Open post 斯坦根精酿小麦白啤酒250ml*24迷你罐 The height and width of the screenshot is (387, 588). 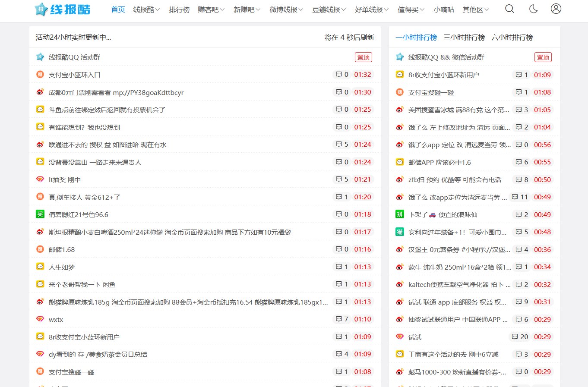click(x=170, y=232)
